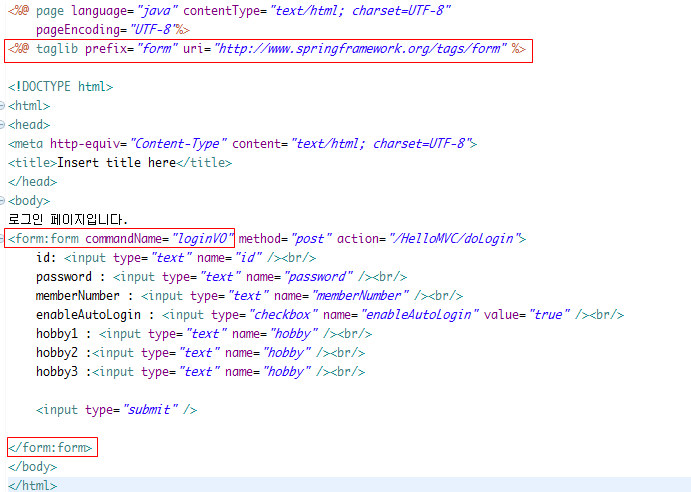Screen dimensions: 691x492
Task: Click the 'Insert title here' title text
Action: [x=117, y=163]
